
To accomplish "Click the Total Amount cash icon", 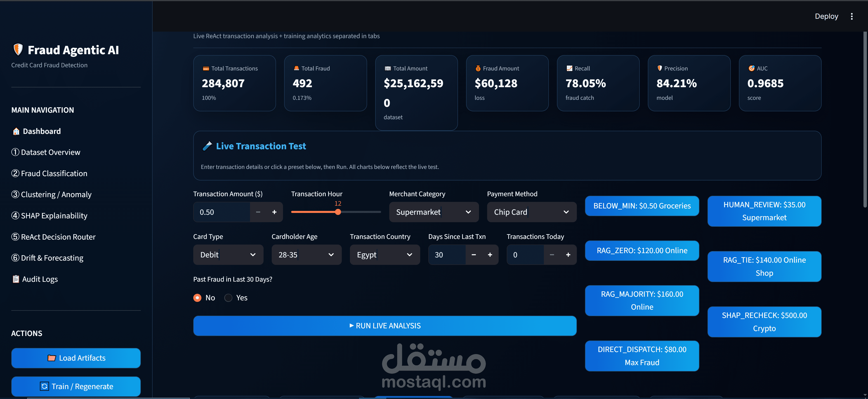I will pos(387,68).
